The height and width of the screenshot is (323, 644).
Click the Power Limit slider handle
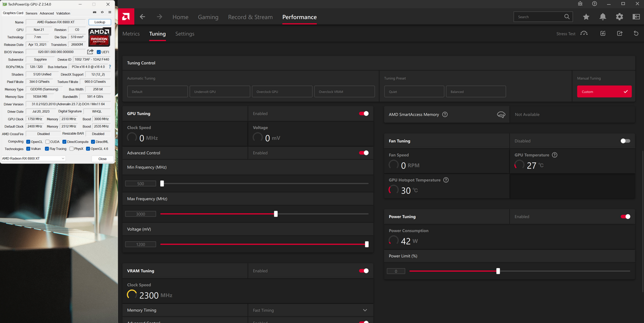pyautogui.click(x=498, y=271)
